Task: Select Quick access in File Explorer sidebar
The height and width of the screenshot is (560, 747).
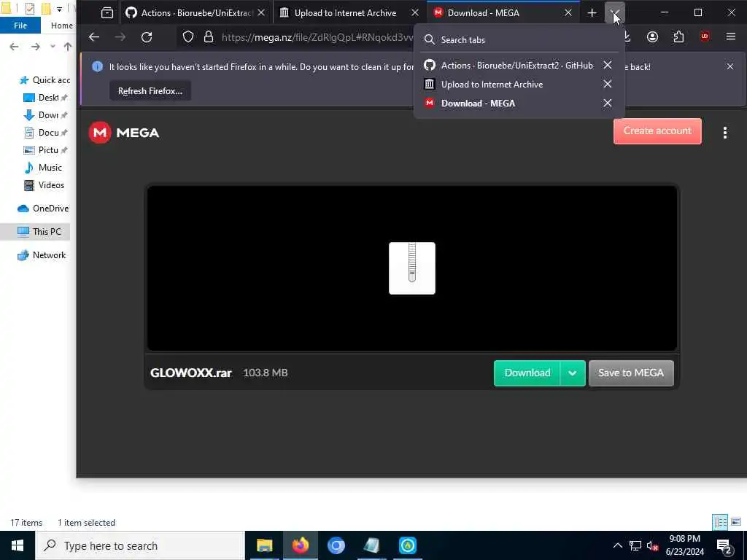Action: point(44,80)
